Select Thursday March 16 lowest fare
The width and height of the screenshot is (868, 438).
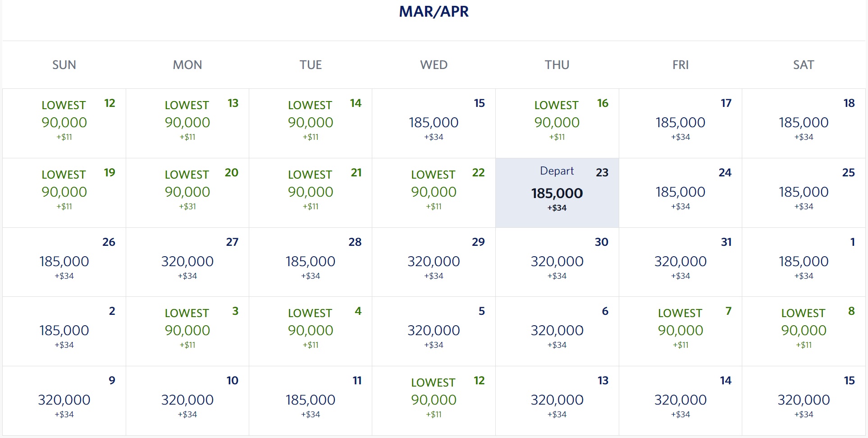coord(557,123)
